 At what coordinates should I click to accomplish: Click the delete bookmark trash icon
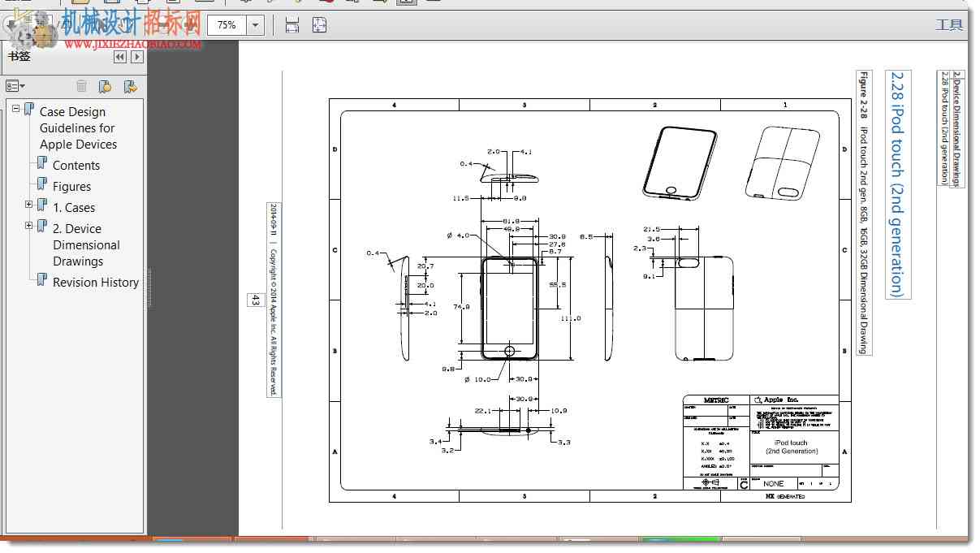81,86
